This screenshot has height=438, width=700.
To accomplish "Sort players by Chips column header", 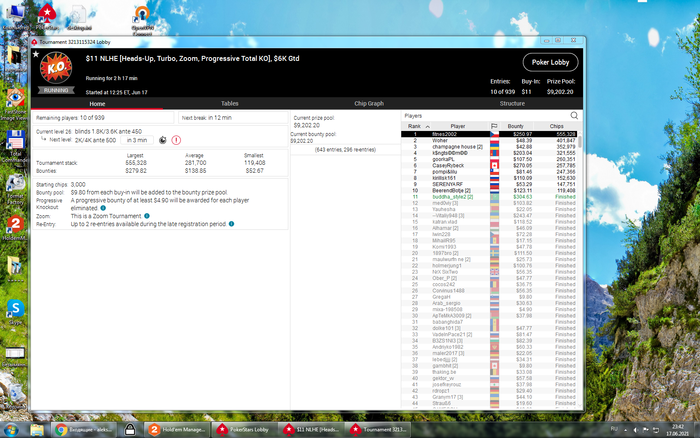I will pyautogui.click(x=556, y=126).
